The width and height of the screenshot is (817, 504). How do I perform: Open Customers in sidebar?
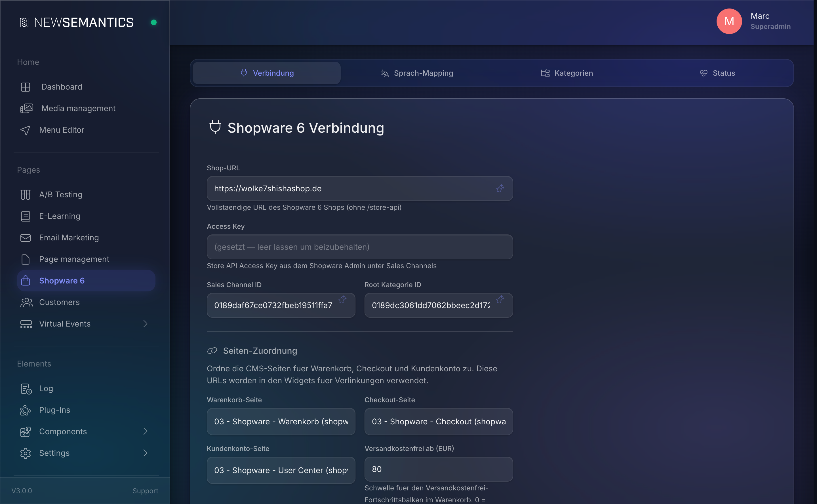(86, 302)
